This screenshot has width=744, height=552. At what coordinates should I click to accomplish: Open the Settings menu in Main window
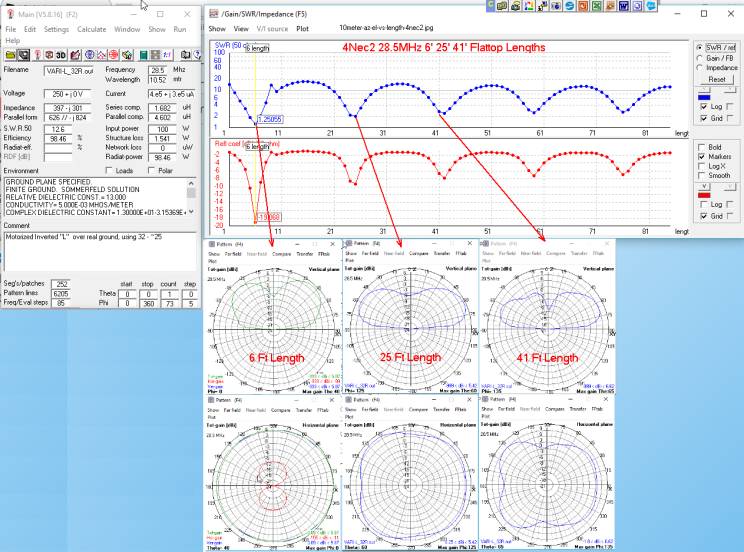pos(57,29)
